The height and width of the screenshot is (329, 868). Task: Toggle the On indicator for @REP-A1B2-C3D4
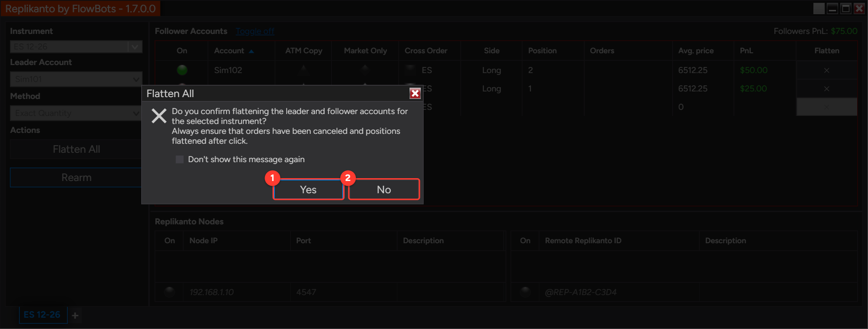tap(525, 292)
